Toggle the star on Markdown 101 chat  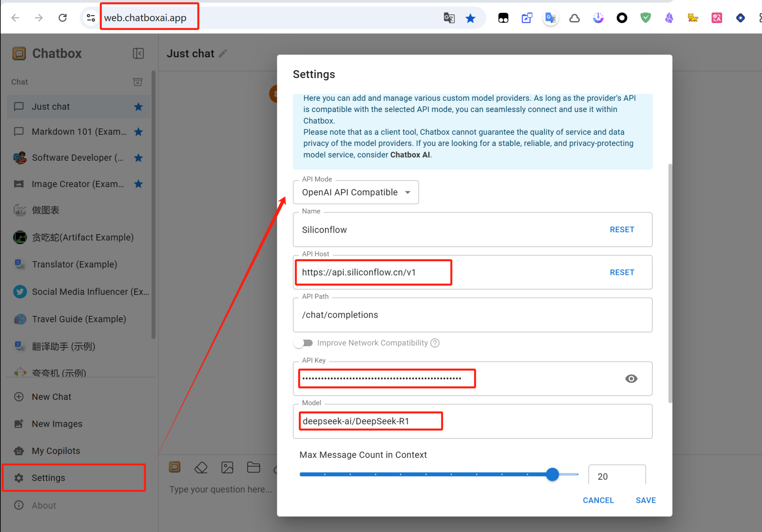pos(138,132)
